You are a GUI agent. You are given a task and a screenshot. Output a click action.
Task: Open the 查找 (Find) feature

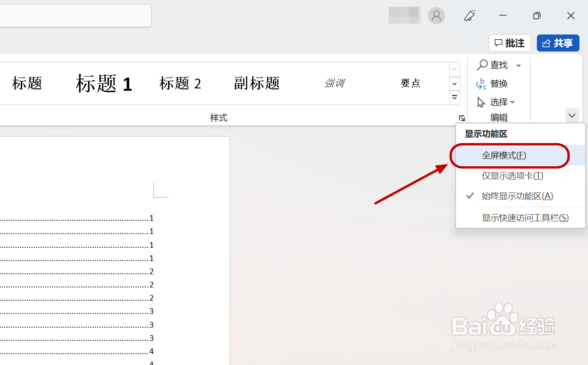pyautogui.click(x=499, y=65)
